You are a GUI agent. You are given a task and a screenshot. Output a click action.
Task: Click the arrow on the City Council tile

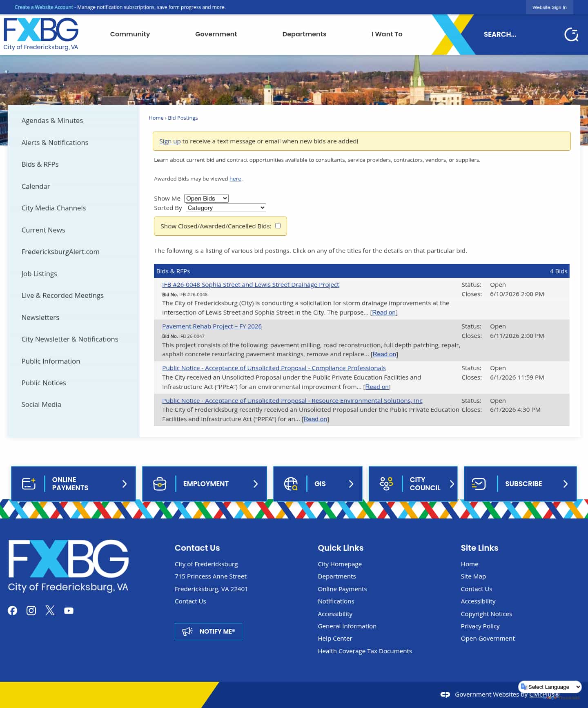coord(452,484)
